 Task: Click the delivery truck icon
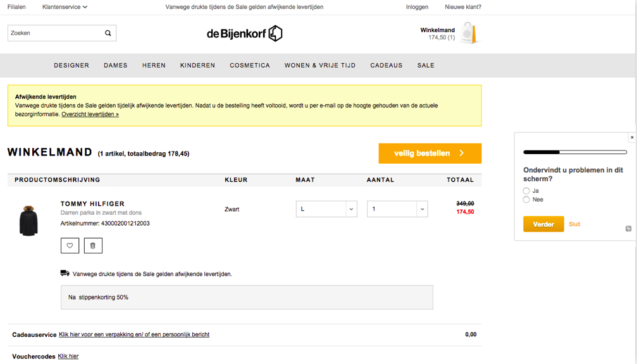pos(65,274)
